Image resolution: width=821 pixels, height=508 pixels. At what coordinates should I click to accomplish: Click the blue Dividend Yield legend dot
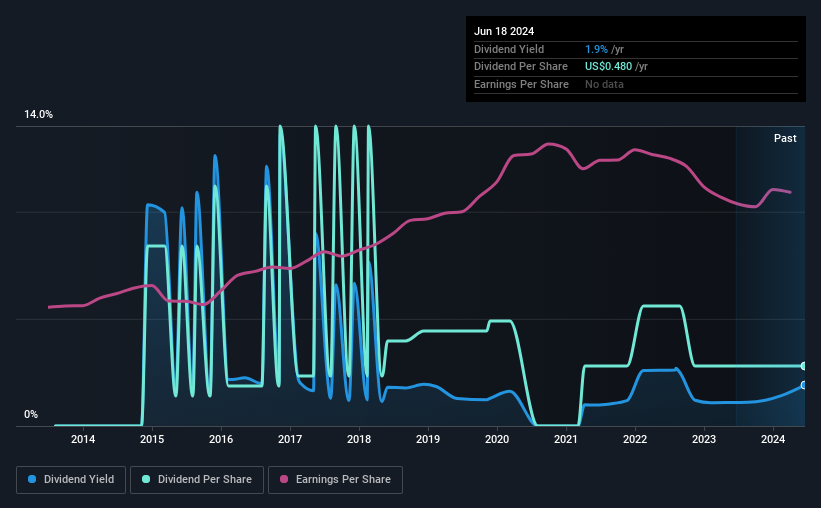pos(32,479)
